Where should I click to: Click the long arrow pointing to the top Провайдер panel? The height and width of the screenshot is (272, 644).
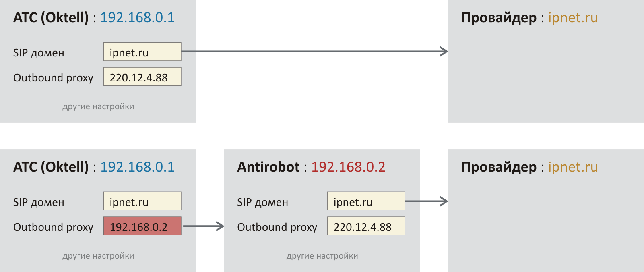tap(314, 52)
